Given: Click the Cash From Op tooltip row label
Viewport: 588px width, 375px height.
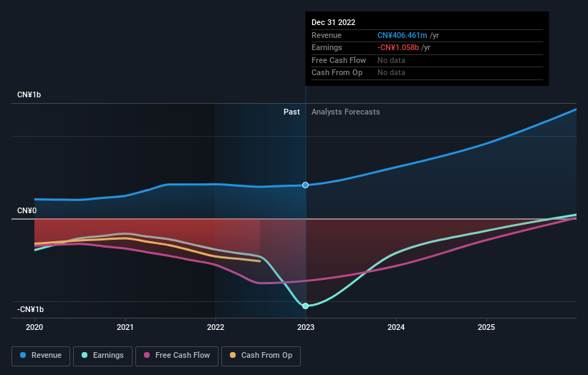Looking at the screenshot, I should [337, 73].
